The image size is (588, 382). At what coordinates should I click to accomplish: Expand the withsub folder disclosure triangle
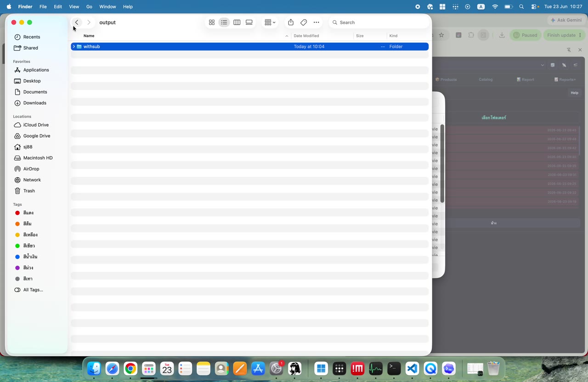pyautogui.click(x=73, y=46)
